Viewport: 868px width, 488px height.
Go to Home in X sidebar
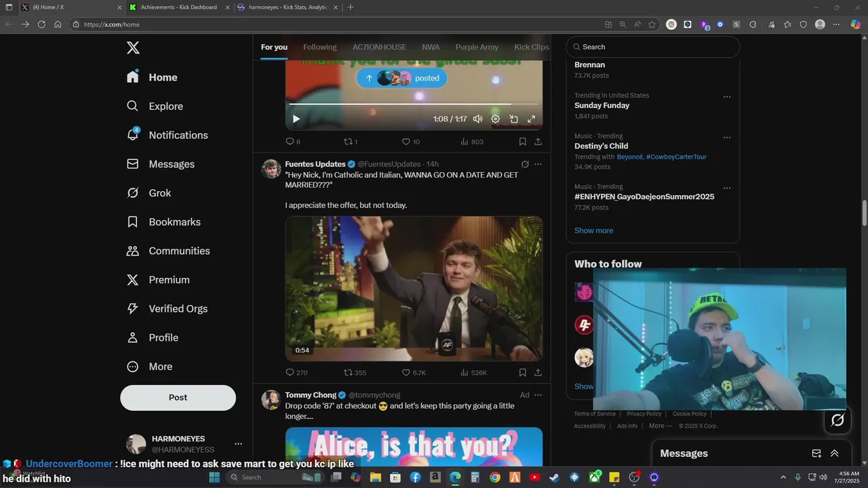pyautogui.click(x=153, y=77)
